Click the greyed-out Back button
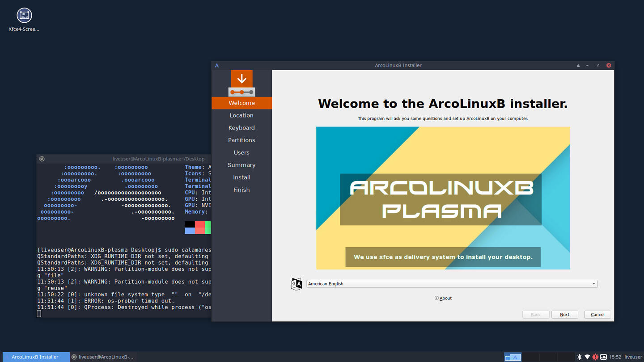Image resolution: width=644 pixels, height=362 pixels. (536, 315)
